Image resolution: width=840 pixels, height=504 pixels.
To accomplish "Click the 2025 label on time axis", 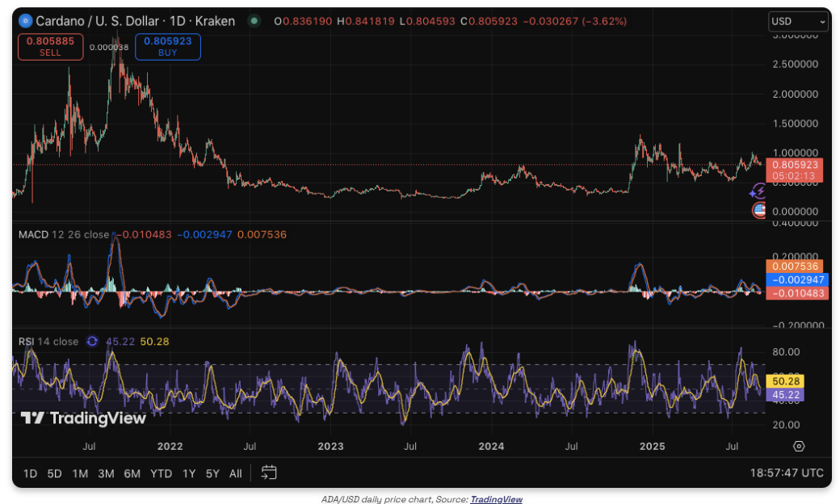I will (x=652, y=446).
